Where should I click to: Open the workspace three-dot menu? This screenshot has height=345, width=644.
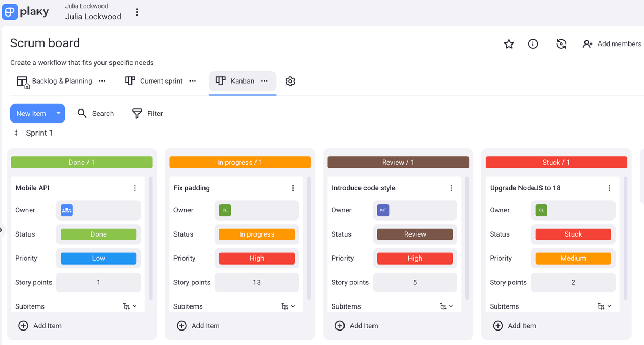pyautogui.click(x=137, y=12)
